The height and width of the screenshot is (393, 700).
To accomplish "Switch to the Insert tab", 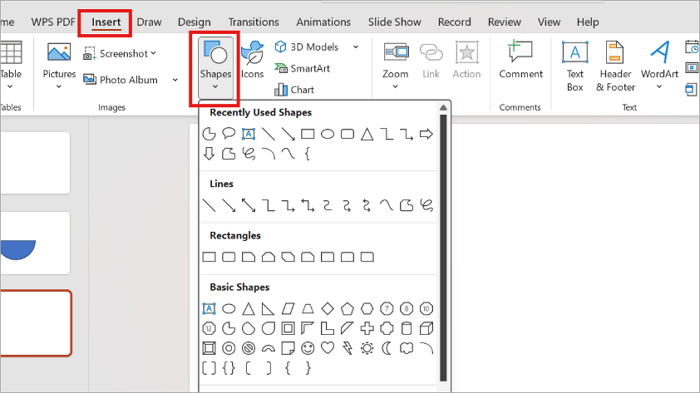I will coord(106,22).
